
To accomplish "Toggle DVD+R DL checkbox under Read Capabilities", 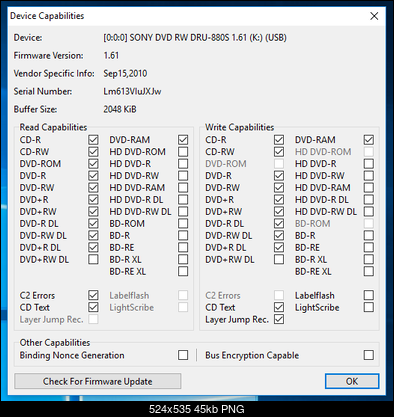I will point(93,248).
